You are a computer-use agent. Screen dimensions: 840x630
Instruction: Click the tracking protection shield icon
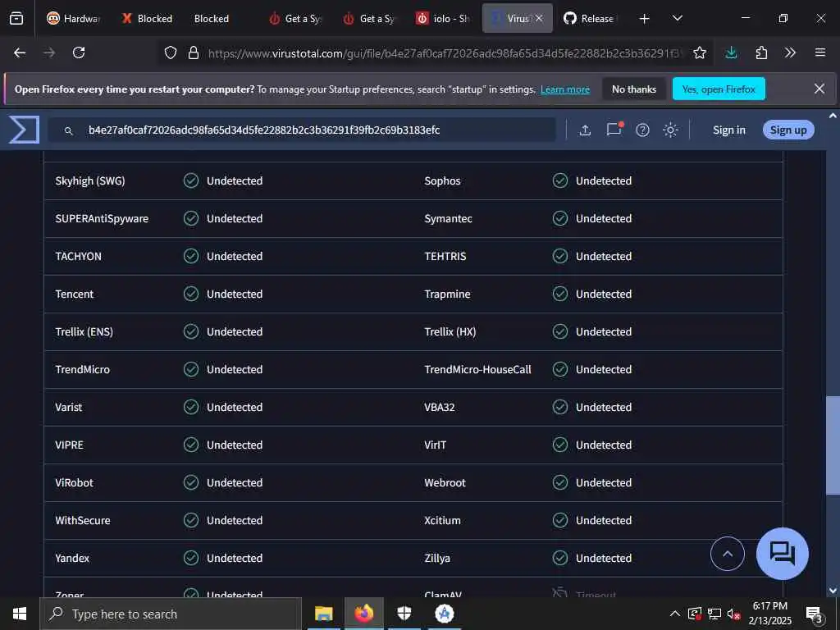171,52
